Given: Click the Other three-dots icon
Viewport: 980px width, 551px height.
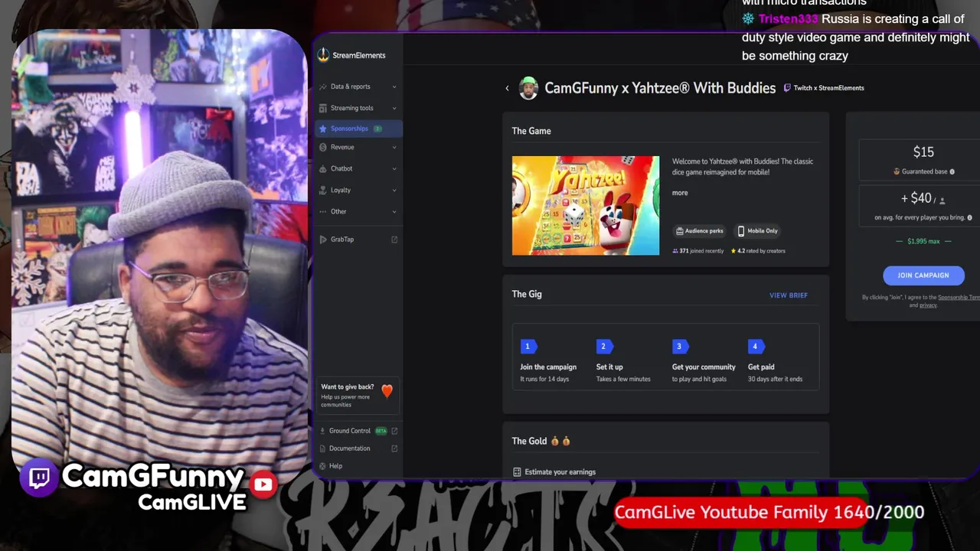Looking at the screenshot, I should [323, 211].
